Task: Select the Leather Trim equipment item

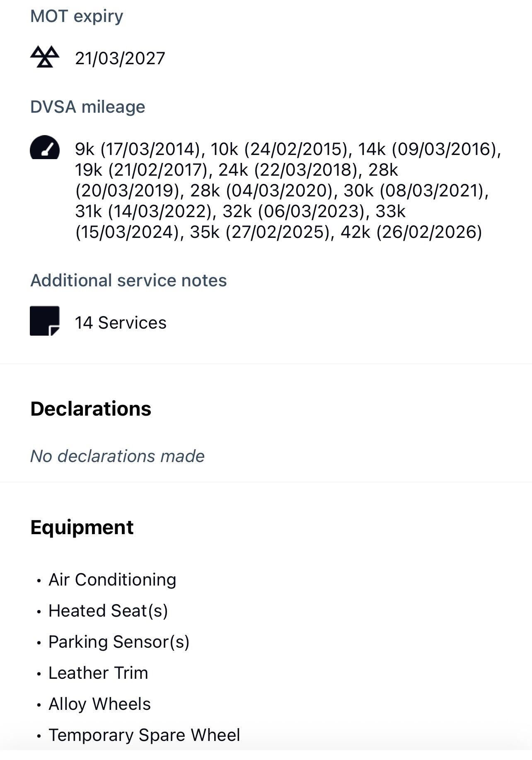Action: point(98,673)
